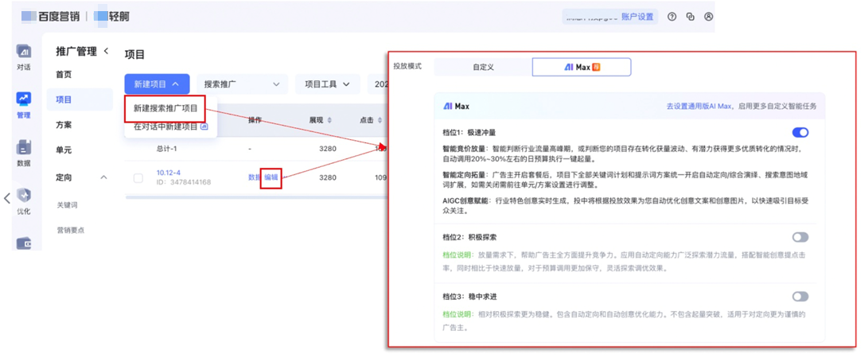
Task: Enable the 档位2 积极探索 switch
Action: click(x=800, y=237)
